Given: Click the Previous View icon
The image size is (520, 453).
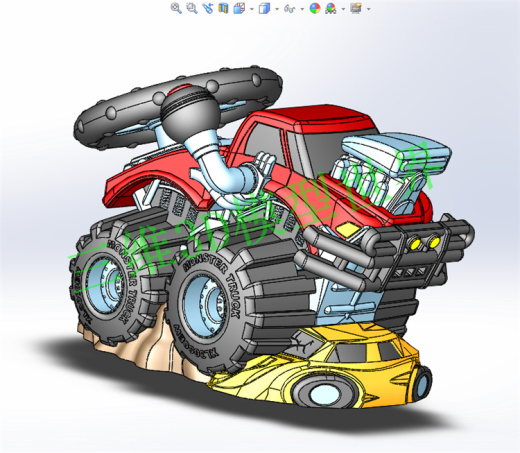Looking at the screenshot, I should pos(207,8).
